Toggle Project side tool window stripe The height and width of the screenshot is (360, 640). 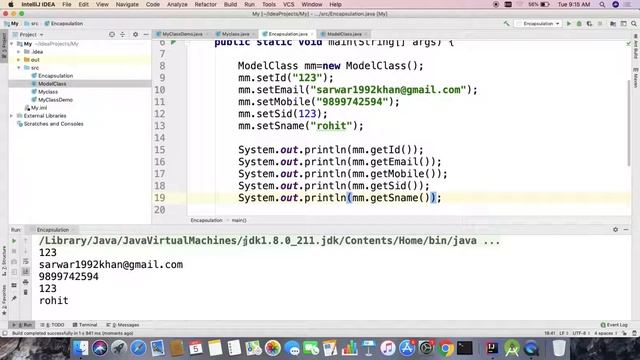(x=4, y=45)
